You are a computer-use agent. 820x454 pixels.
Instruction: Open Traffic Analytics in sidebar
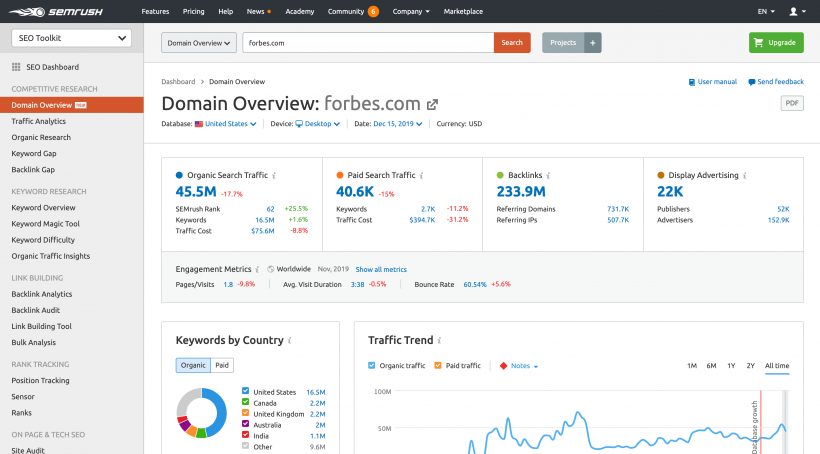click(x=39, y=121)
